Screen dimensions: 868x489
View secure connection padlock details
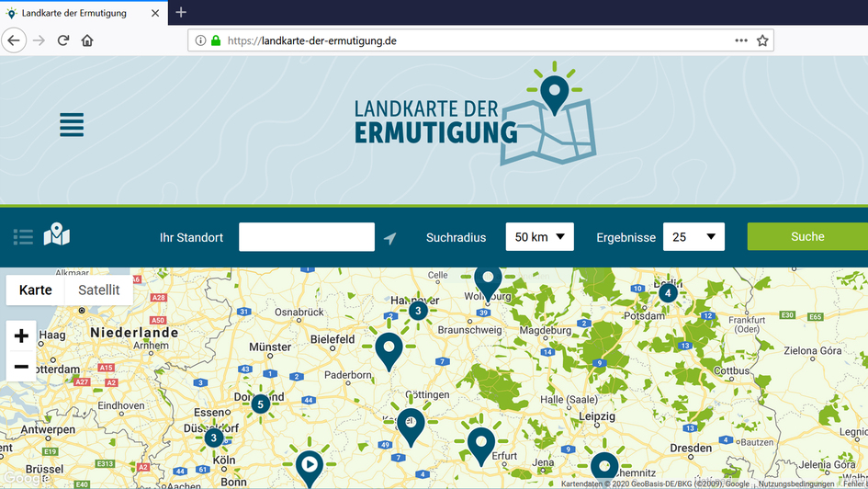216,40
